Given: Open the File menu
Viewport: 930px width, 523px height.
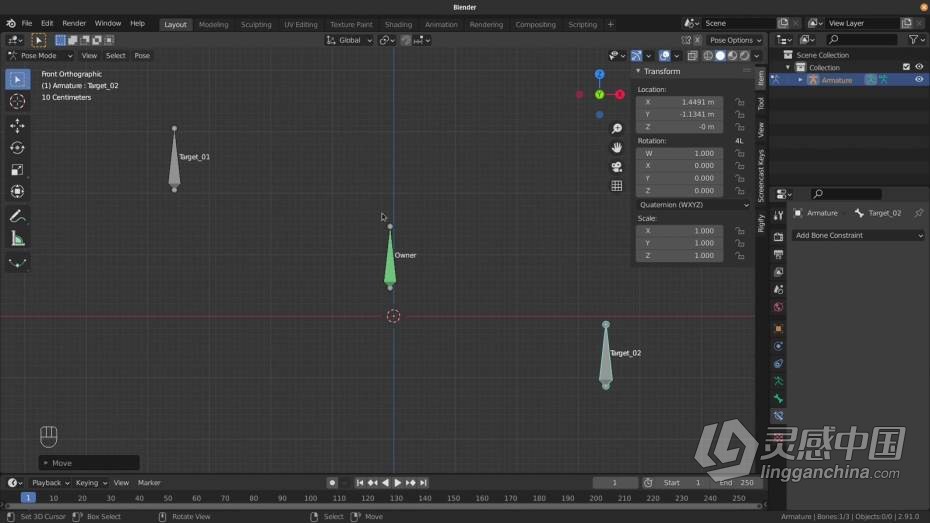Looking at the screenshot, I should pyautogui.click(x=27, y=23).
